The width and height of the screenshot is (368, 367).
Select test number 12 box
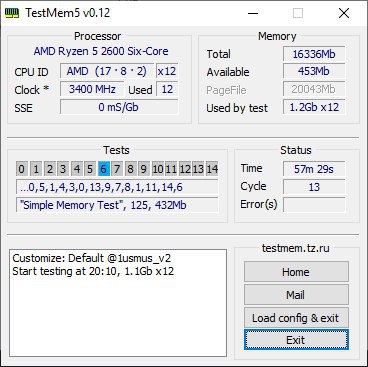point(184,169)
